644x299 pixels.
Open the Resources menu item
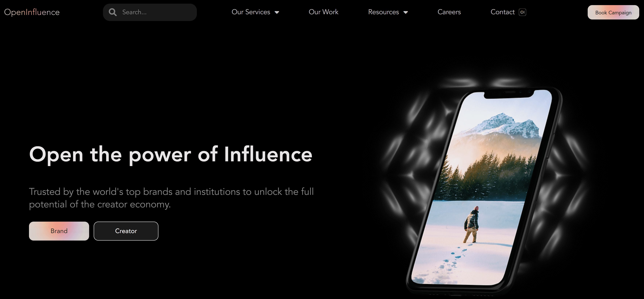click(x=384, y=12)
